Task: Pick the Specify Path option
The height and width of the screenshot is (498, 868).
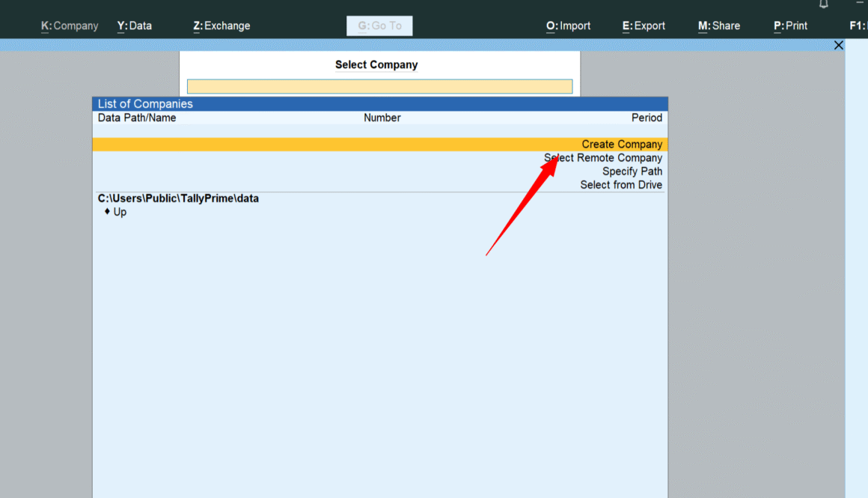Action: tap(632, 171)
